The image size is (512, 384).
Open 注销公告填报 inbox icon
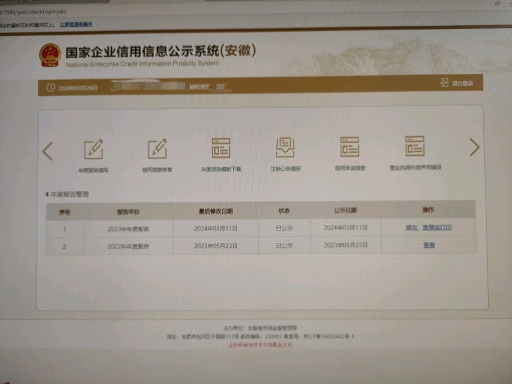(285, 147)
